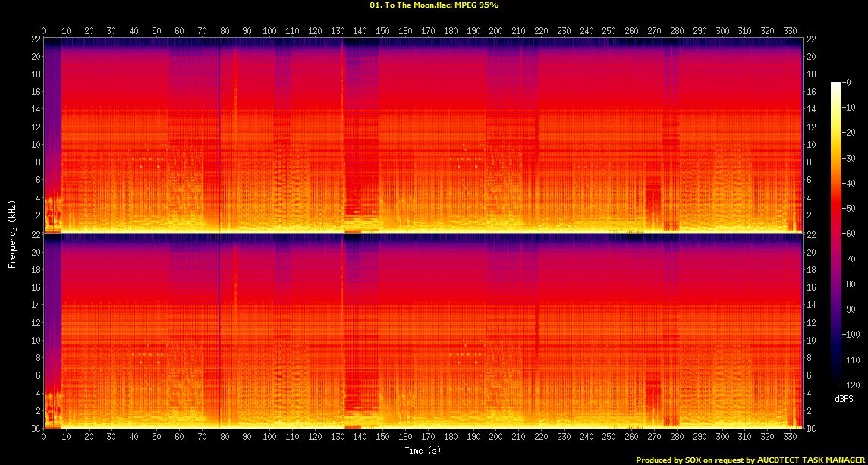Click the "Time (s)" axis label

423,451
